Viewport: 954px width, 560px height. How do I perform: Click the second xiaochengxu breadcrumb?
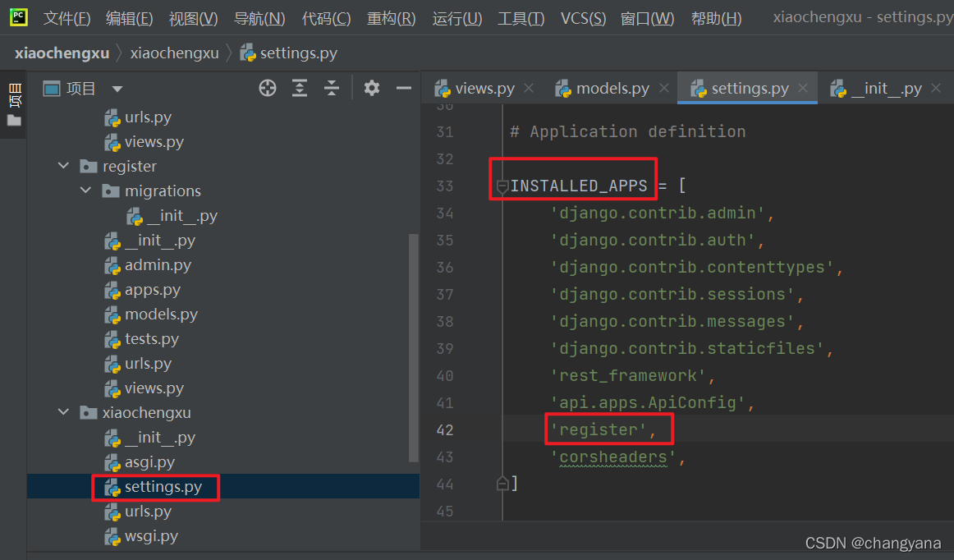pos(175,53)
